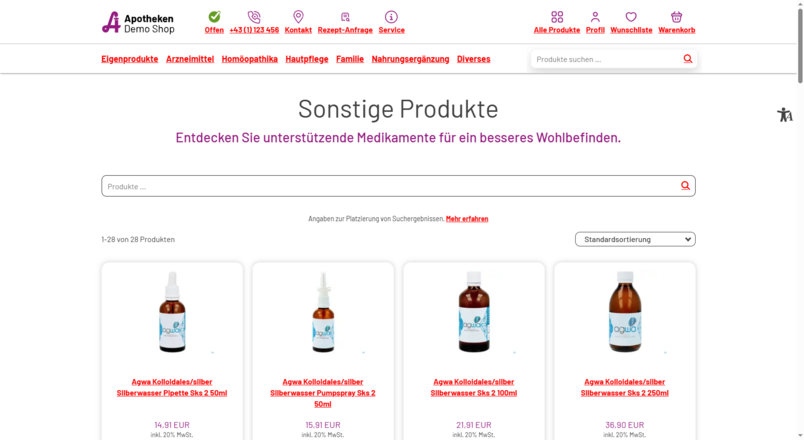
Task: Open the Wunschliste heart icon
Action: [631, 17]
